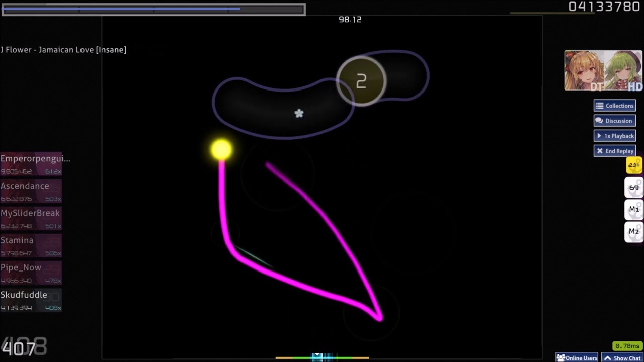Select Skudfuddle leaderboard entry

(31, 300)
